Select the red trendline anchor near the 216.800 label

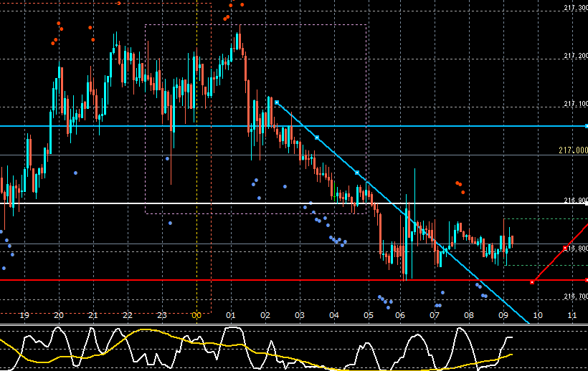(565, 249)
